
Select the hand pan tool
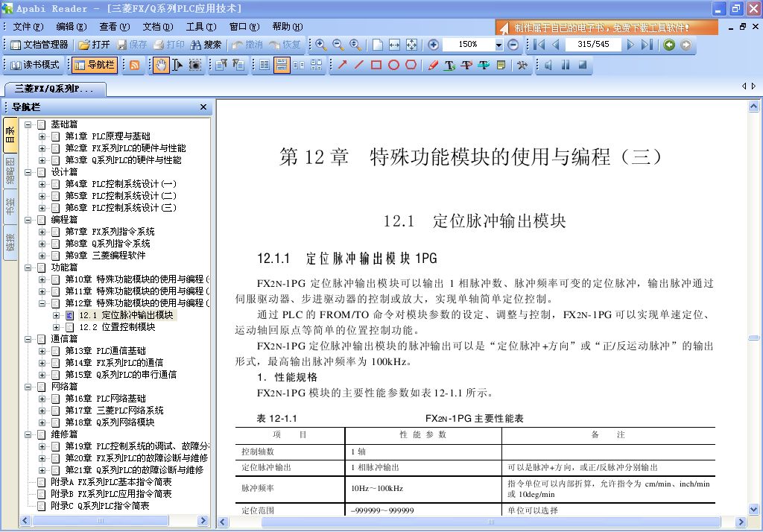[x=161, y=65]
